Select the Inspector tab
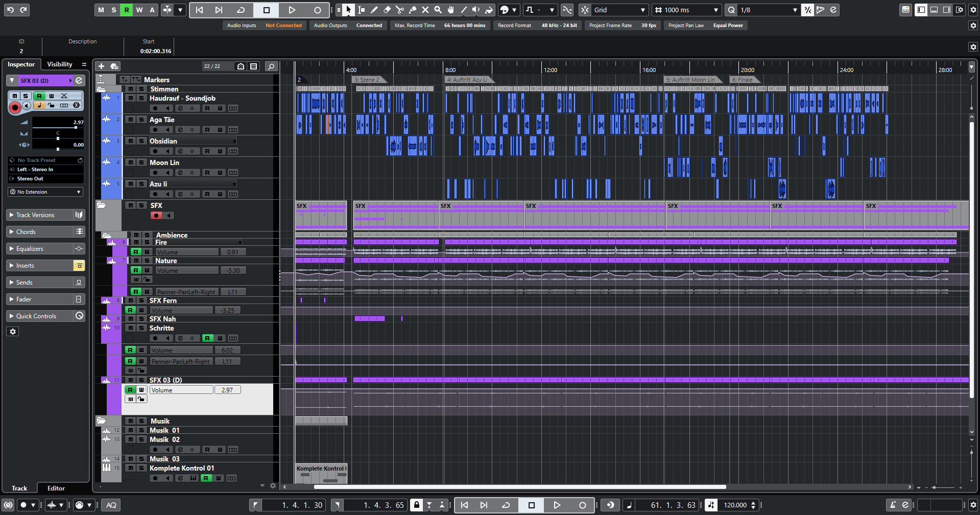980x515 pixels. (21, 64)
